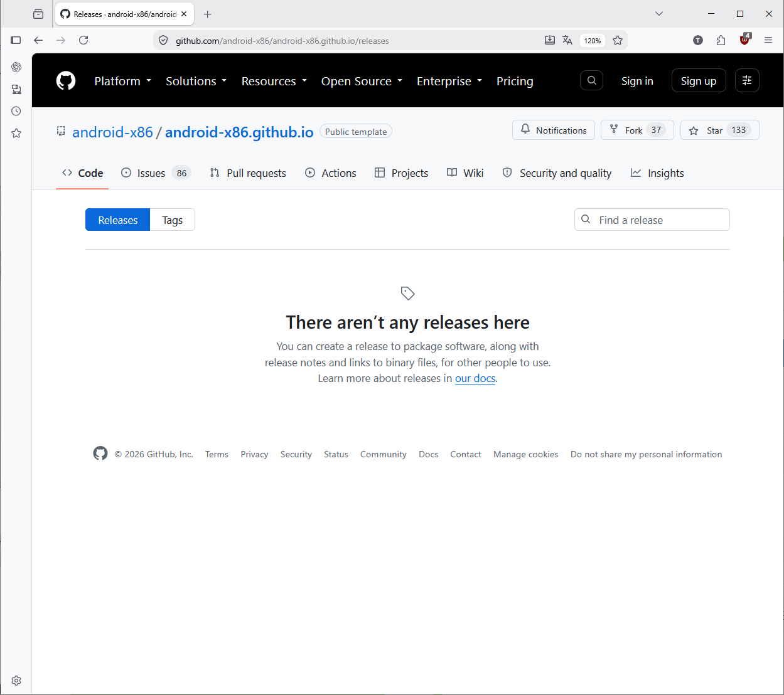Viewport: 784px width, 695px height.
Task: Switch to the Wiki tab
Action: pos(465,173)
